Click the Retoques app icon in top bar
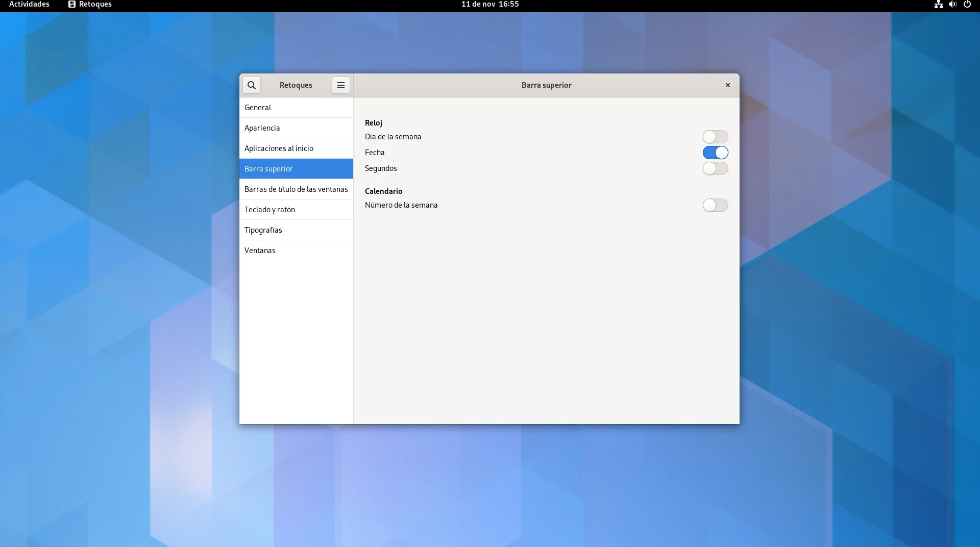This screenshot has height=547, width=980. coord(72,5)
